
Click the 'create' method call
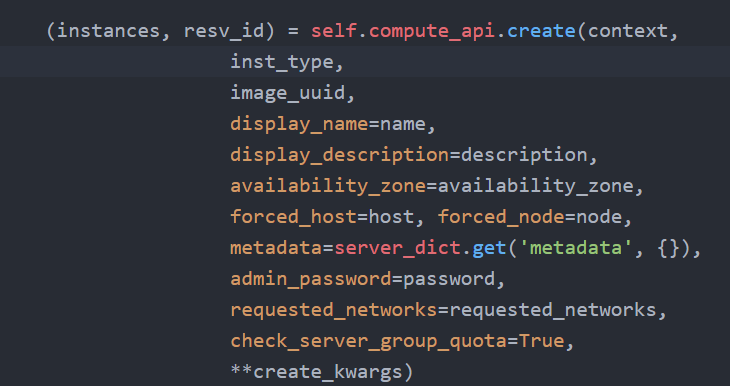click(x=541, y=31)
